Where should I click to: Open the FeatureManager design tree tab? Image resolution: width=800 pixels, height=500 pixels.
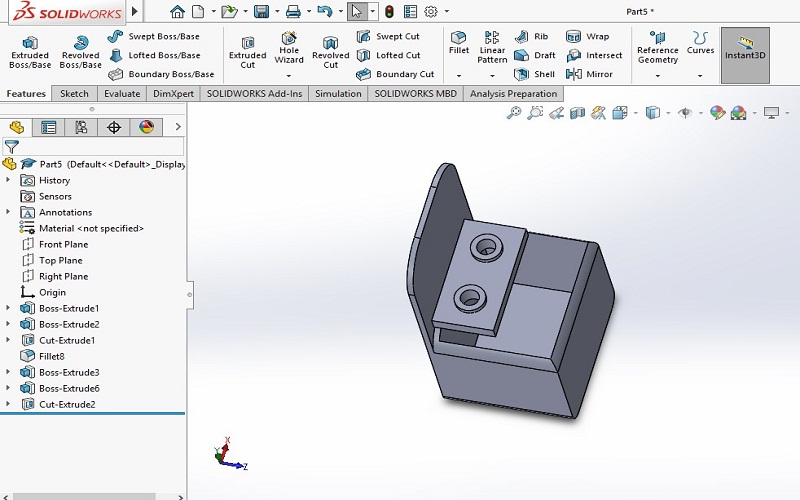click(x=16, y=127)
